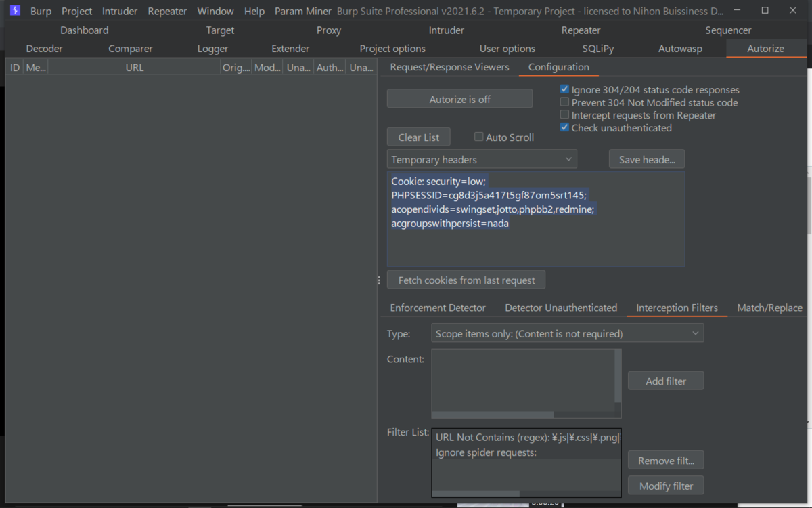The image size is (812, 508).
Task: Open the User options tab
Action: (x=507, y=49)
